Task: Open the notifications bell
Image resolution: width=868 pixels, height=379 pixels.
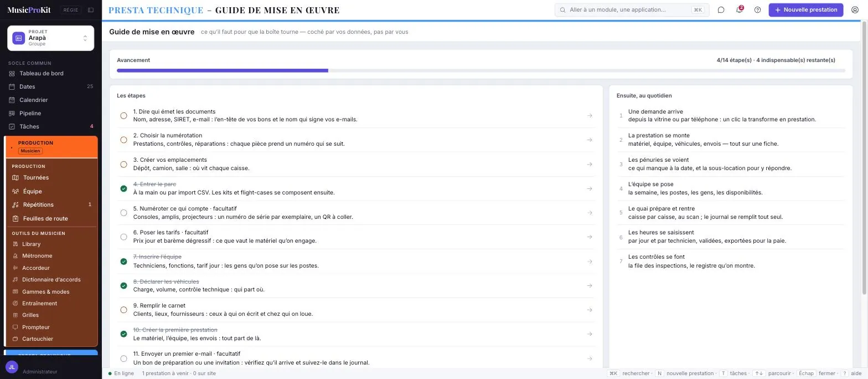Action: point(739,10)
